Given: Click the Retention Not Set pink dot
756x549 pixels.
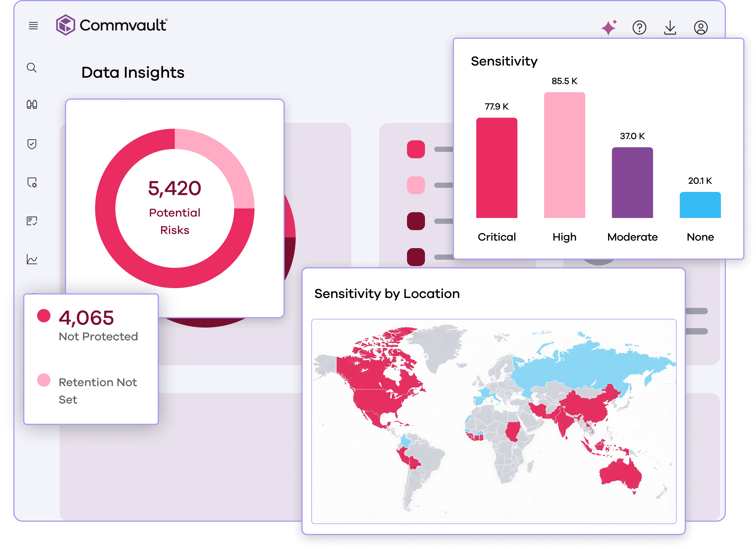Looking at the screenshot, I should (44, 380).
